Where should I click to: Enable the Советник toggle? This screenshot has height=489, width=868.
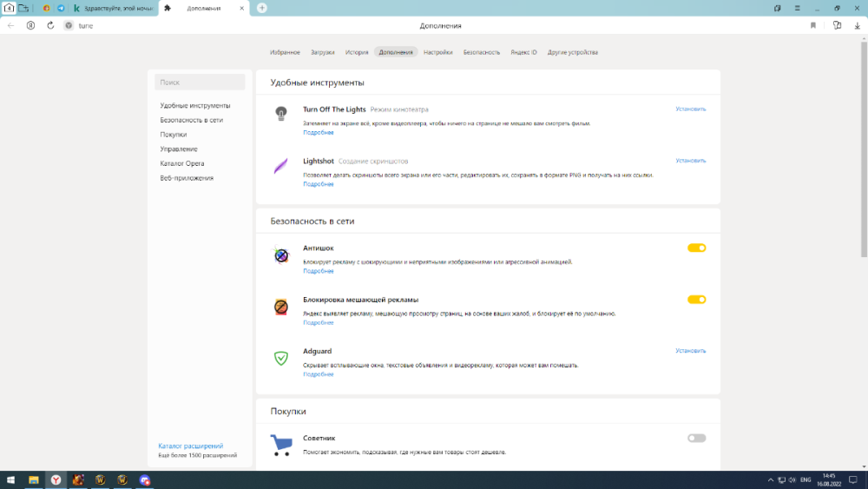[696, 438]
